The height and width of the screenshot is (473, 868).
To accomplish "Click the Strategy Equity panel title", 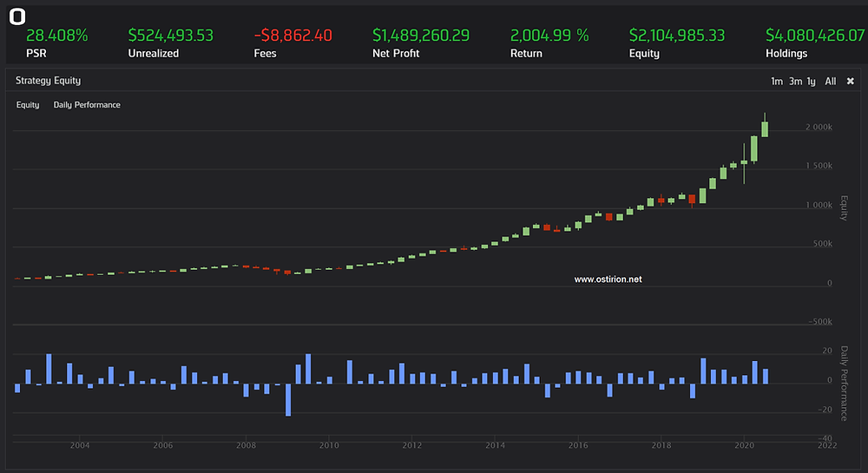I will 48,80.
